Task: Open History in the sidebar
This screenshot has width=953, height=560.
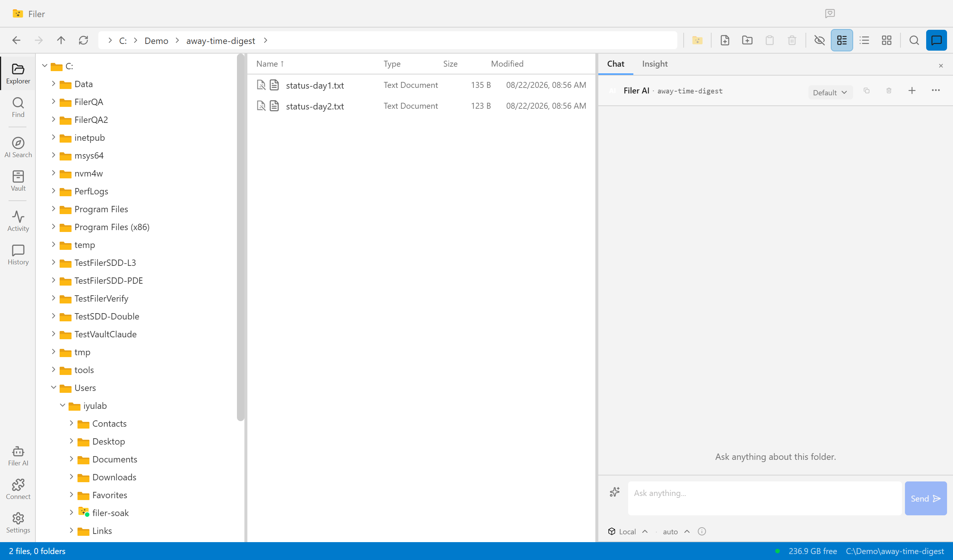Action: click(x=18, y=255)
